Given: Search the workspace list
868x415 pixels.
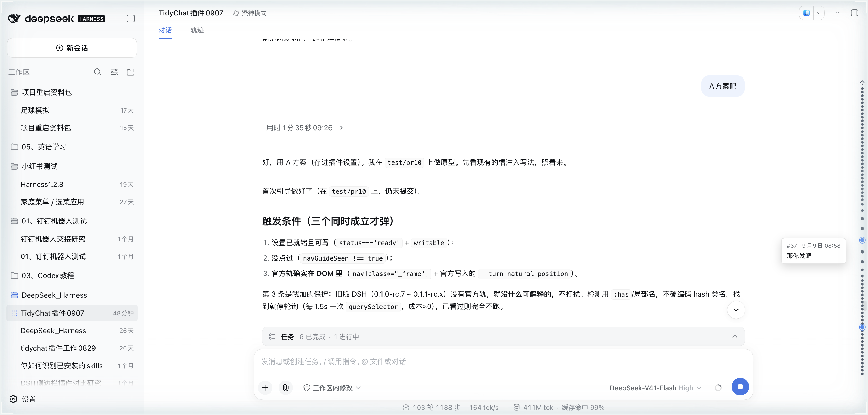Looking at the screenshot, I should (x=98, y=72).
